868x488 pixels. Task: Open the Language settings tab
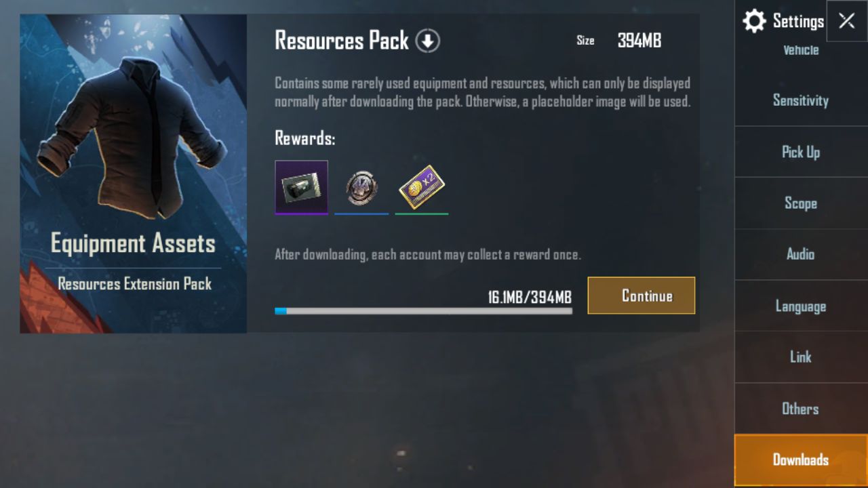click(x=801, y=306)
